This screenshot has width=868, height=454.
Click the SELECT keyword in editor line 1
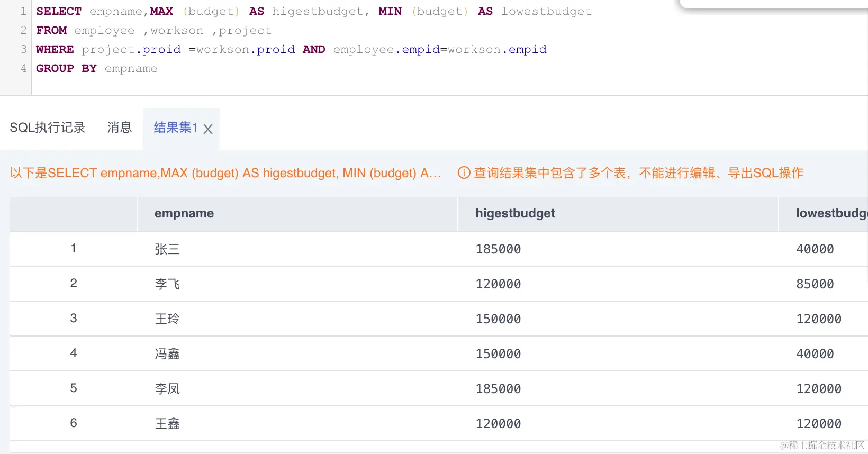click(59, 11)
